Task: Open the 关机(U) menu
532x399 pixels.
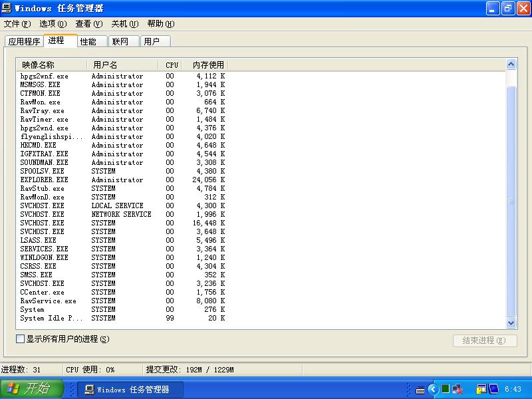Action: (125, 24)
